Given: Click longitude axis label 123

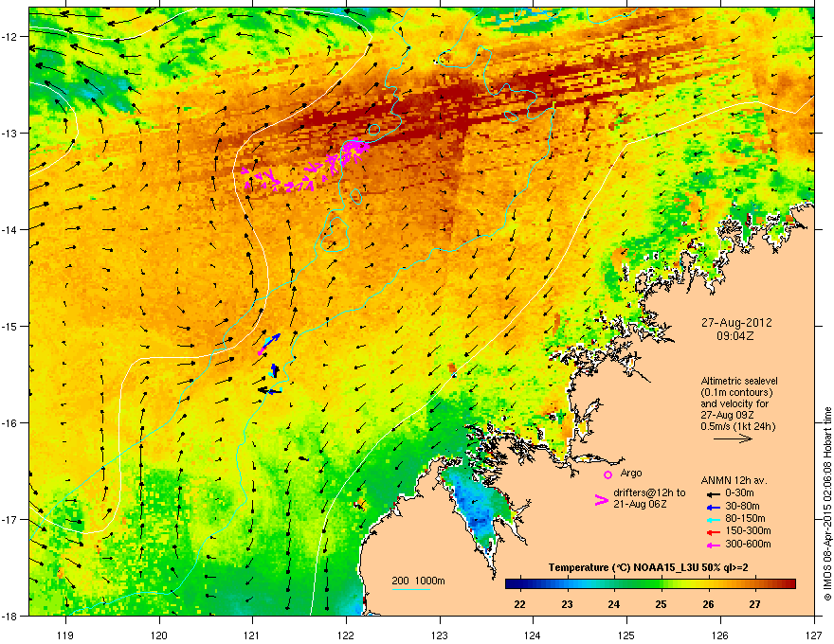Looking at the screenshot, I should [440, 635].
